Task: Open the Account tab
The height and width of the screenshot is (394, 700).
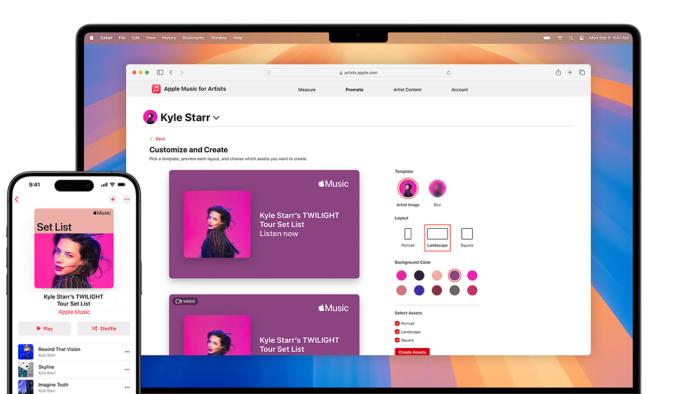Action: 459,90
